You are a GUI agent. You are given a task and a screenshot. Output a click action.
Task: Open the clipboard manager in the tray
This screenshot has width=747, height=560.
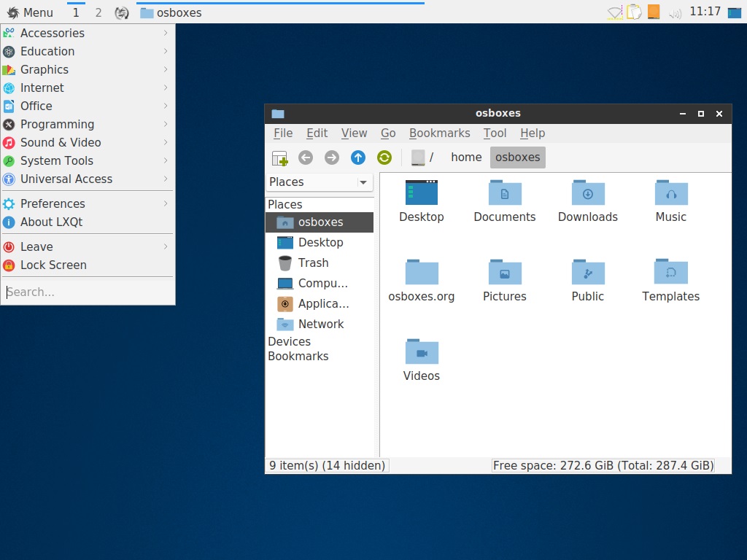(x=634, y=11)
